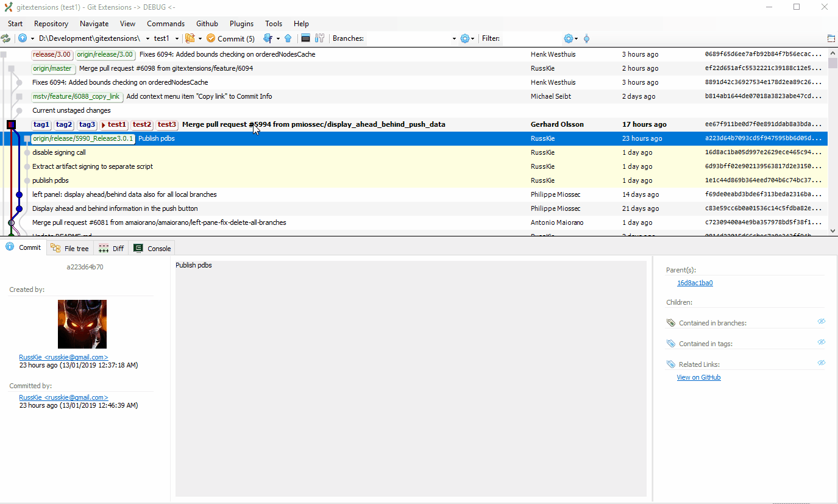Open the repository path dropdown
This screenshot has width=838, height=504.
147,38
